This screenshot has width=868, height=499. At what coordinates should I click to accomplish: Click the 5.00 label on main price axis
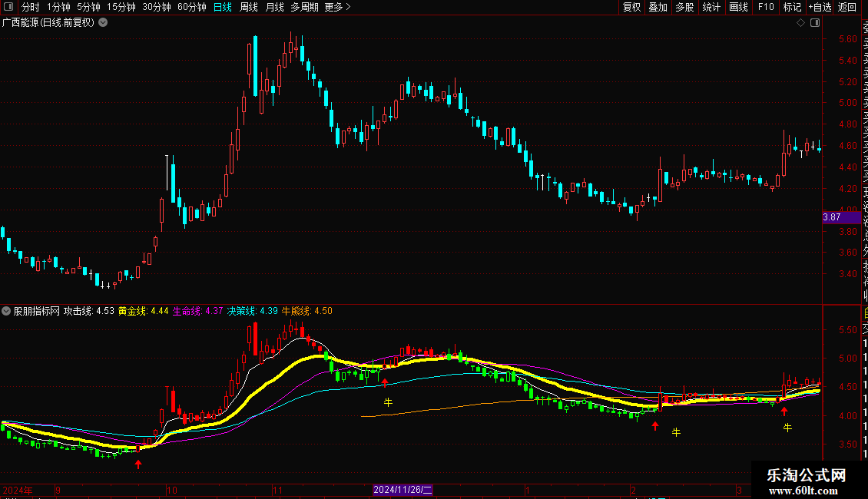click(847, 103)
